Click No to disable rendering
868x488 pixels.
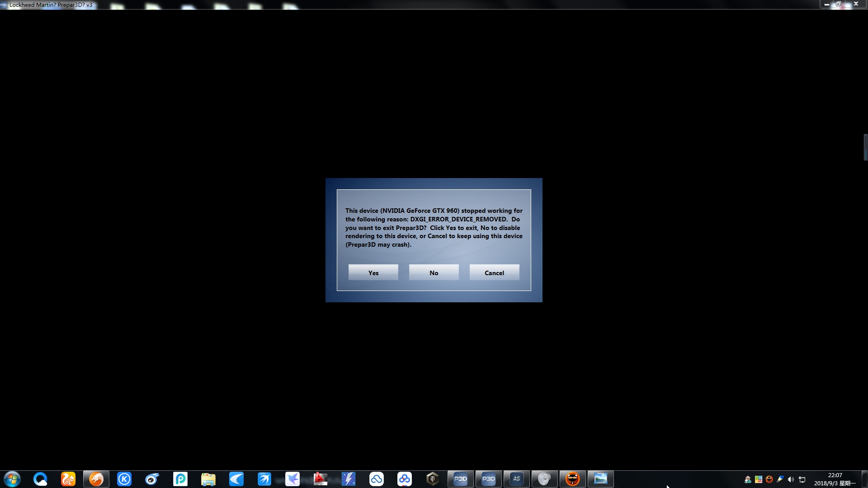(434, 272)
